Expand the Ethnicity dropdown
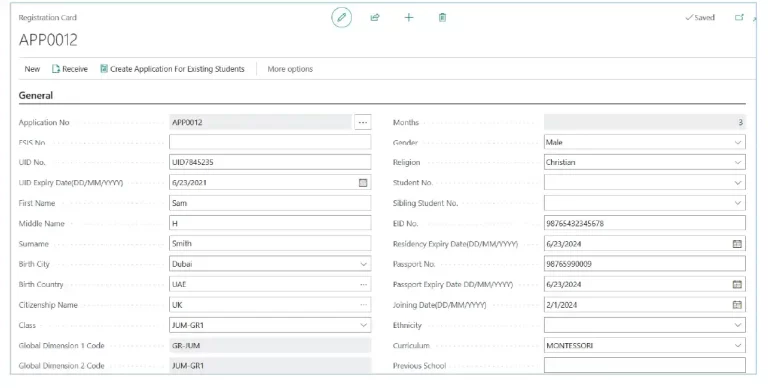This screenshot has width=768, height=388. pyautogui.click(x=738, y=325)
